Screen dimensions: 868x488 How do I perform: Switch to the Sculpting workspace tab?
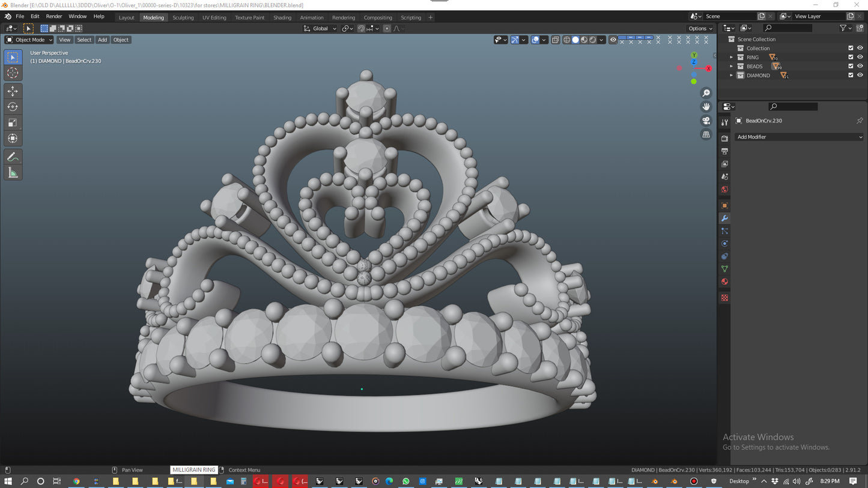(183, 17)
